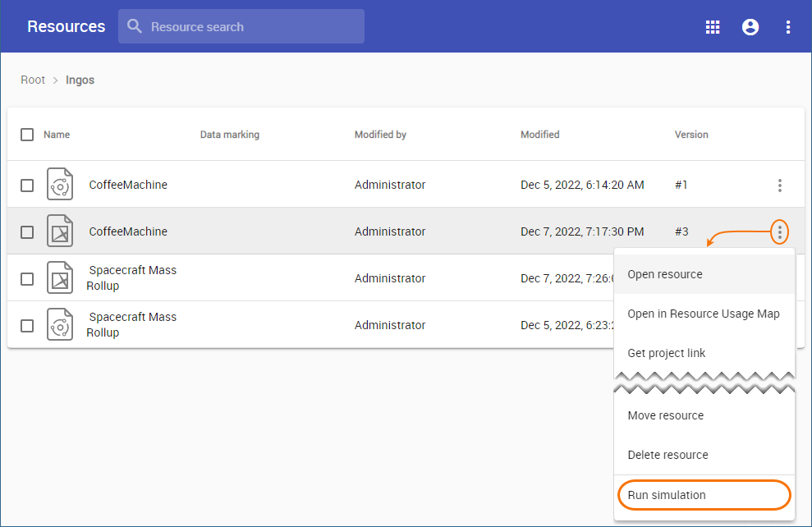Click the second CoffeeMachine diagram file icon
This screenshot has width=812, height=527.
(x=60, y=231)
